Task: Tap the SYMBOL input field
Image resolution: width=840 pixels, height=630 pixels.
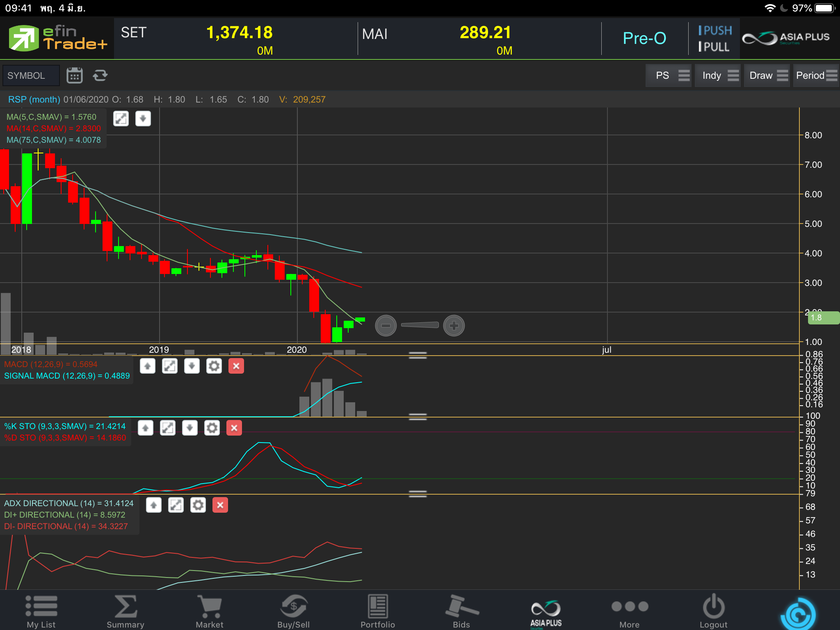Action: (31, 75)
